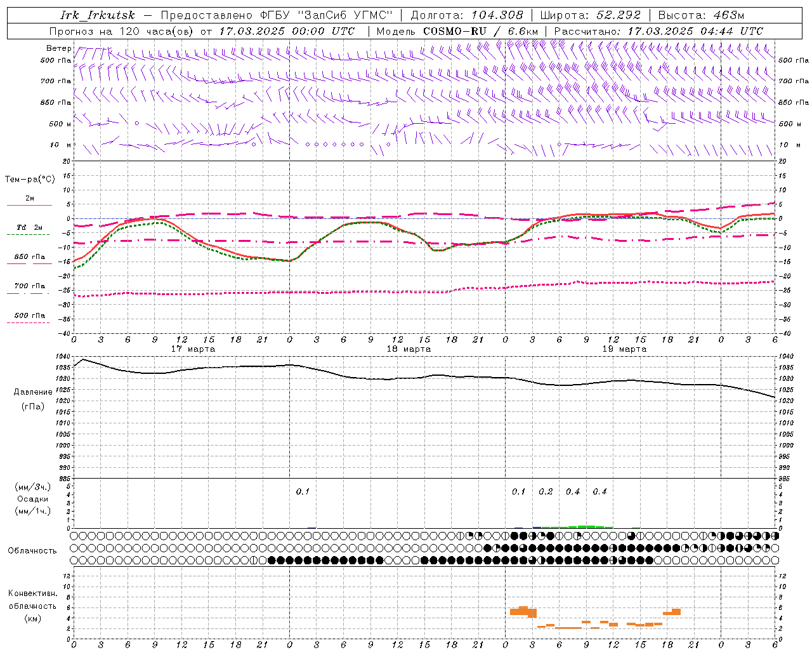
Task: Click the longitude value Долгота: 104.308
Action: tap(467, 15)
